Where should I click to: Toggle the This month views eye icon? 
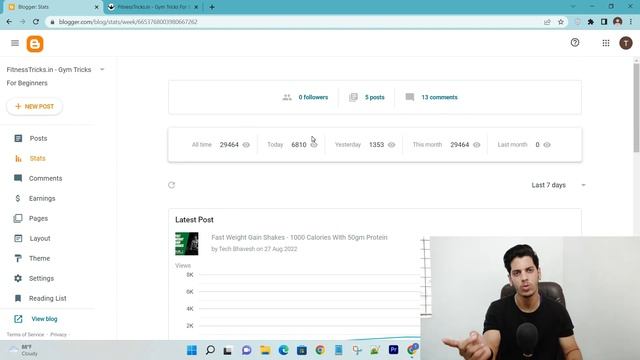476,144
